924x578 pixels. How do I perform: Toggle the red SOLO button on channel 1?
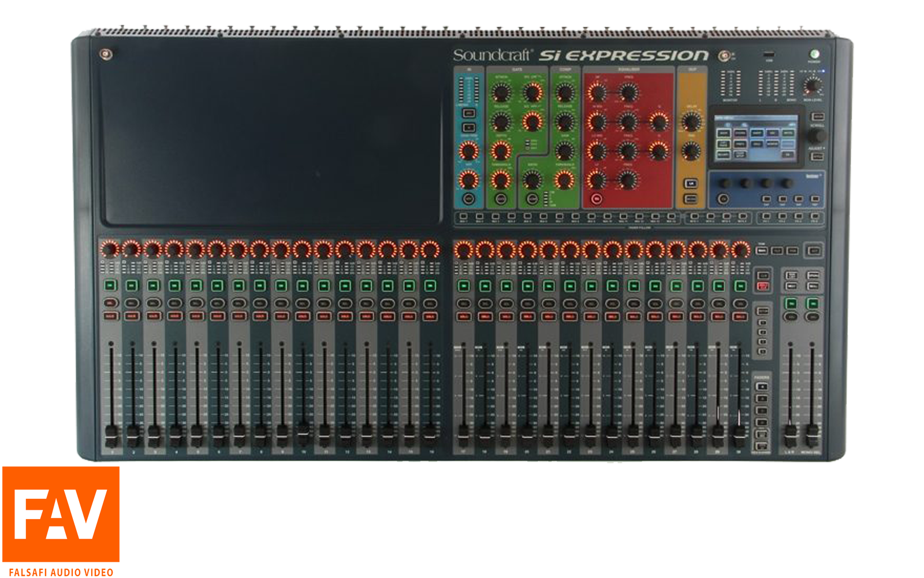pyautogui.click(x=110, y=316)
